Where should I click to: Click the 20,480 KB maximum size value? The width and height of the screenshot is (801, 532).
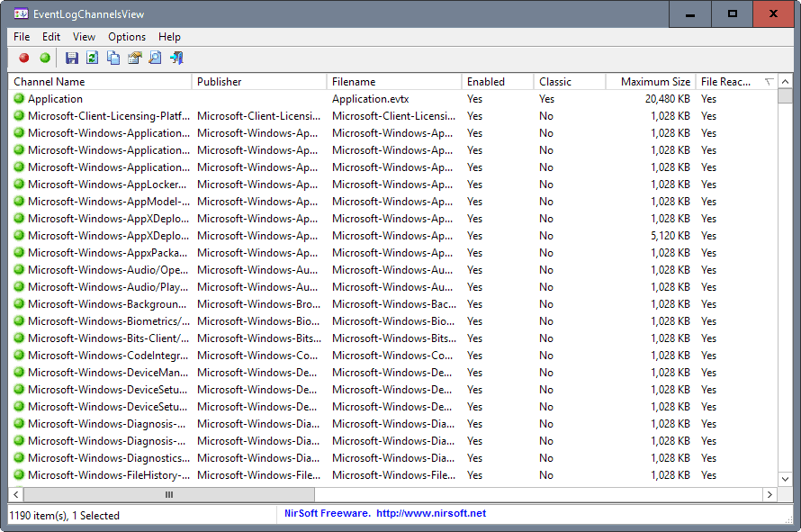[667, 99]
